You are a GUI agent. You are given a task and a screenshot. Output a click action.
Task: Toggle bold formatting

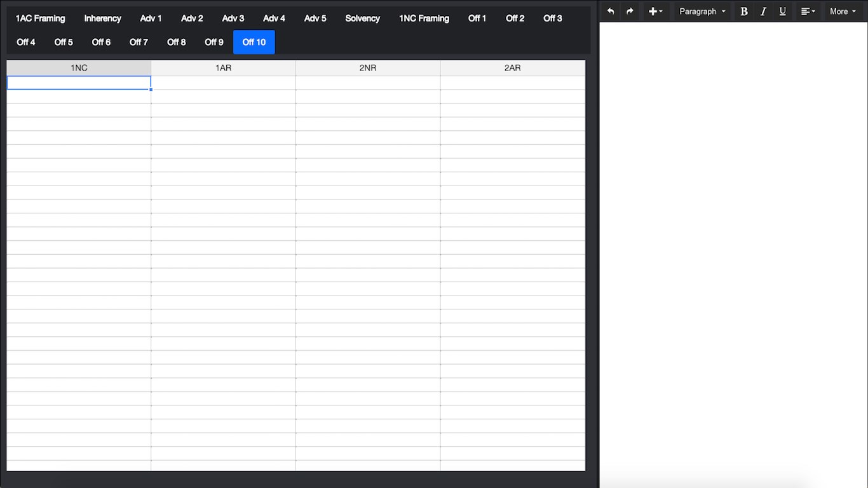(744, 11)
